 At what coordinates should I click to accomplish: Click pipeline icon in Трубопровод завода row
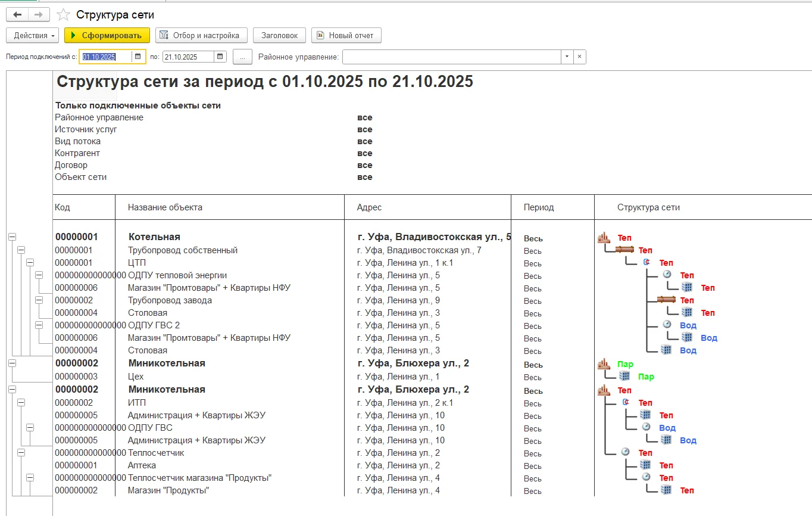tap(666, 300)
